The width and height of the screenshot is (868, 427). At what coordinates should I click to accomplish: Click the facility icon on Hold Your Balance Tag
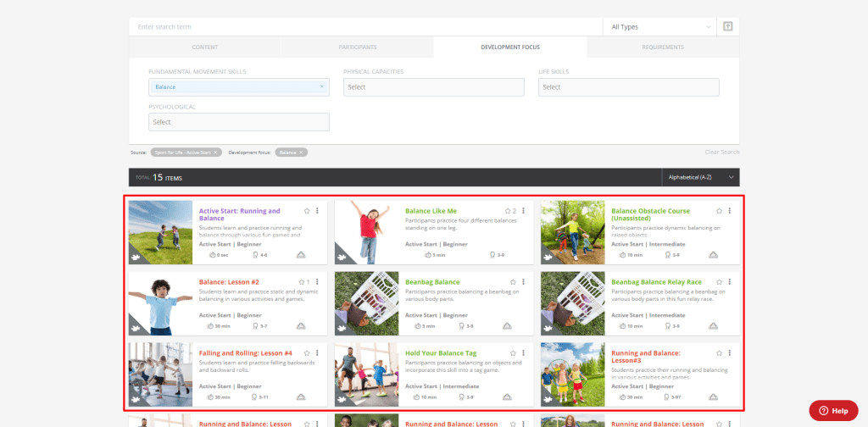coord(507,397)
